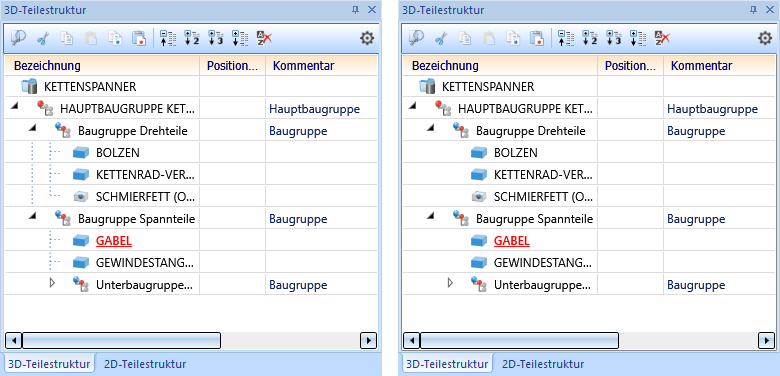Collapse Baugruppe Drehteile in the left panel

33,128
